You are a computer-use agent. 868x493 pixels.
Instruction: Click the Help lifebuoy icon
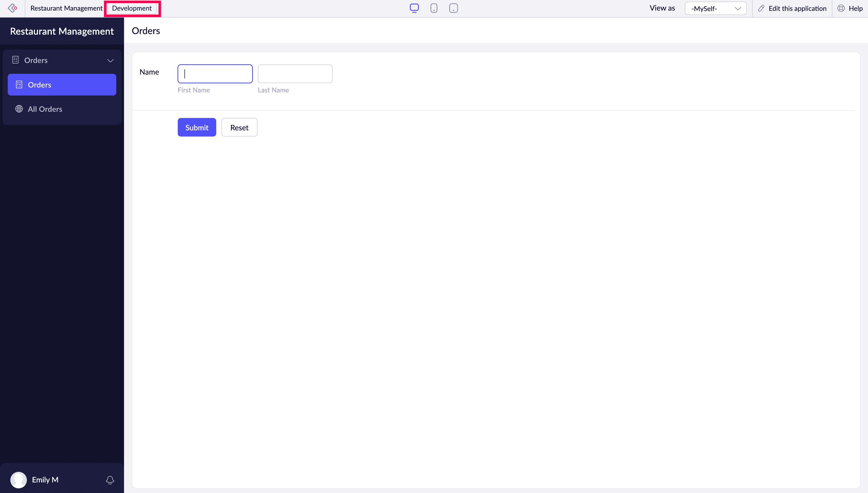tap(841, 9)
